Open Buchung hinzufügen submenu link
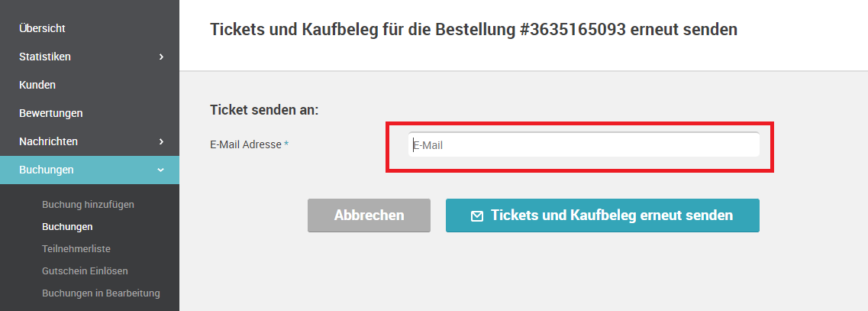This screenshot has height=311, width=868. point(88,205)
